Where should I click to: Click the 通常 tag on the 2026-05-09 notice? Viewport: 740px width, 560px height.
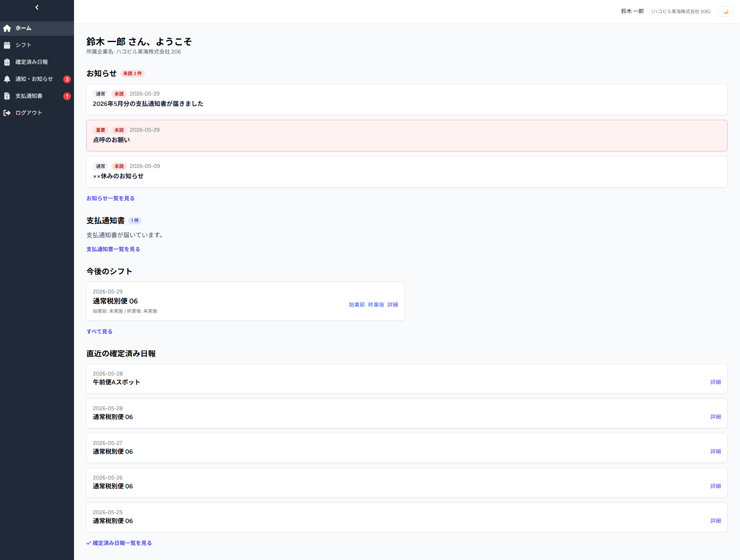point(101,166)
